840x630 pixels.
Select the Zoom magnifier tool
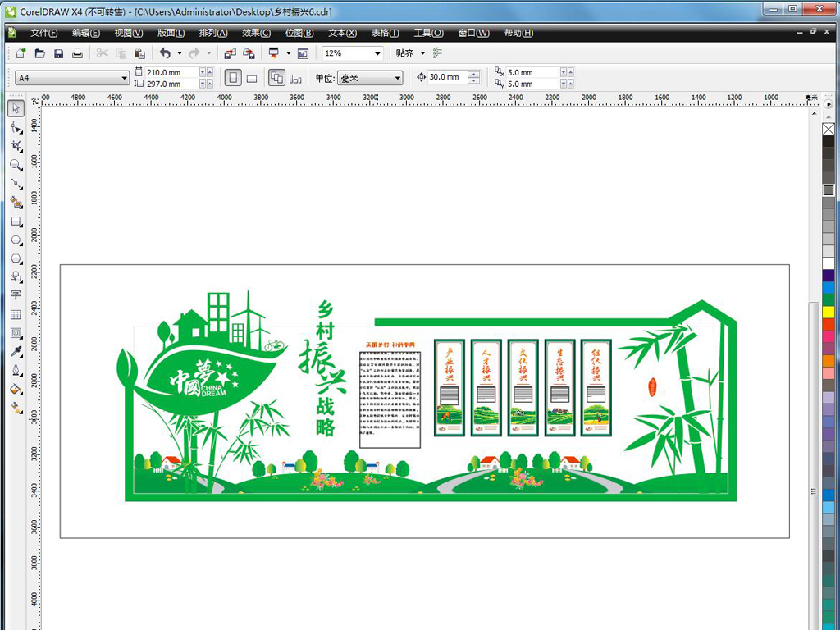click(x=16, y=165)
